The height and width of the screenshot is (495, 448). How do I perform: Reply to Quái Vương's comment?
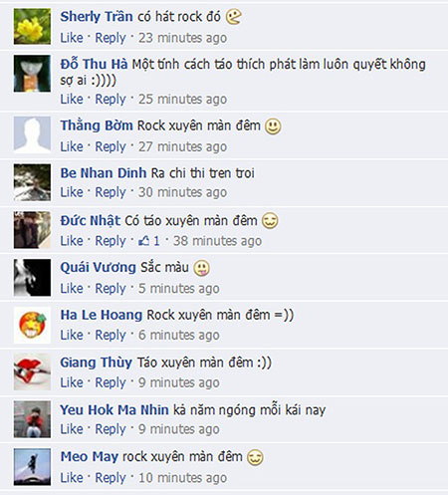(x=111, y=288)
